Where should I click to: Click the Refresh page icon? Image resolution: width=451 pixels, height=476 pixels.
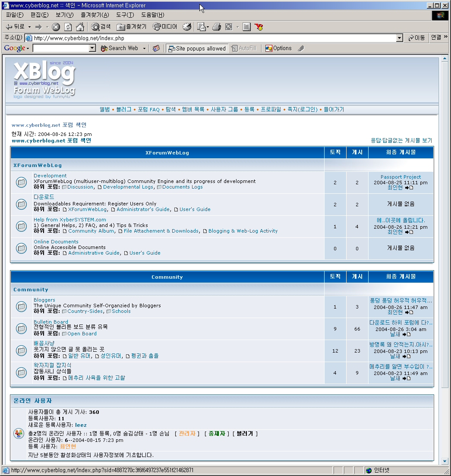(68, 27)
